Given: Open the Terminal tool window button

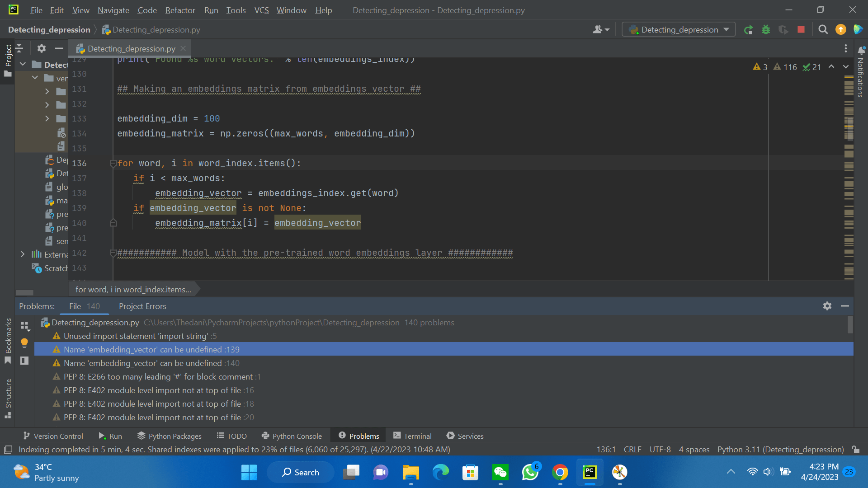Looking at the screenshot, I should (x=412, y=436).
